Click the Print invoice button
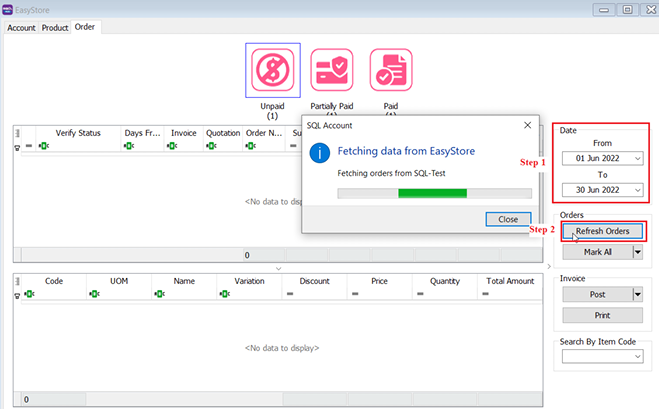 [602, 315]
